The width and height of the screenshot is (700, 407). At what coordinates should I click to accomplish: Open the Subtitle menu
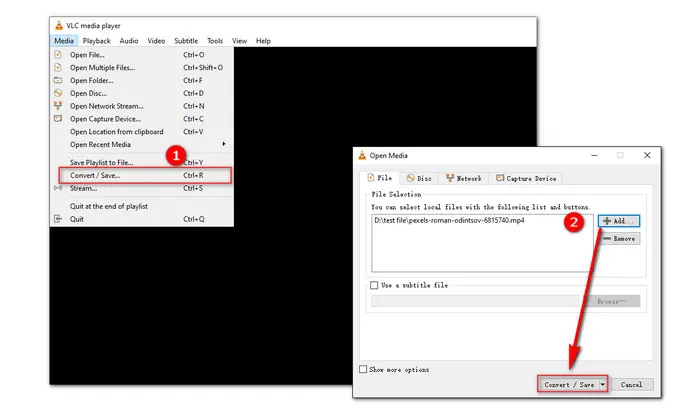(186, 41)
